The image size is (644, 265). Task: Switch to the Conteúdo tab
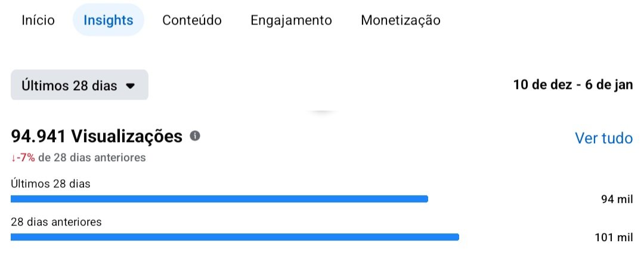pyautogui.click(x=192, y=20)
